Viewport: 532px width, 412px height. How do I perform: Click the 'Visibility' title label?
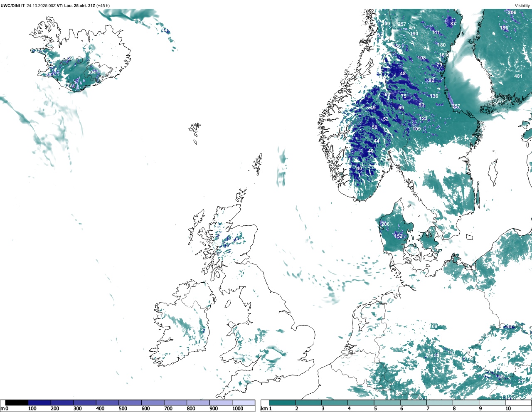522,5
